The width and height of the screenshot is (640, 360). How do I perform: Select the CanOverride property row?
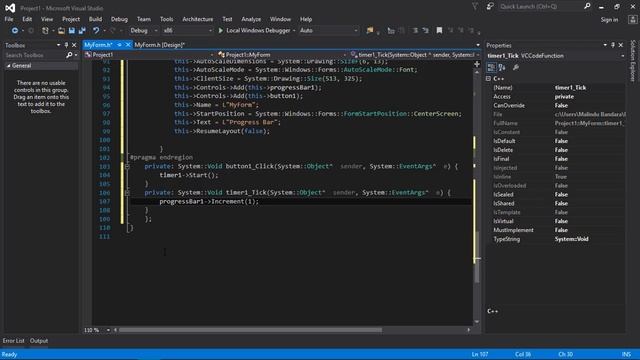click(556, 106)
